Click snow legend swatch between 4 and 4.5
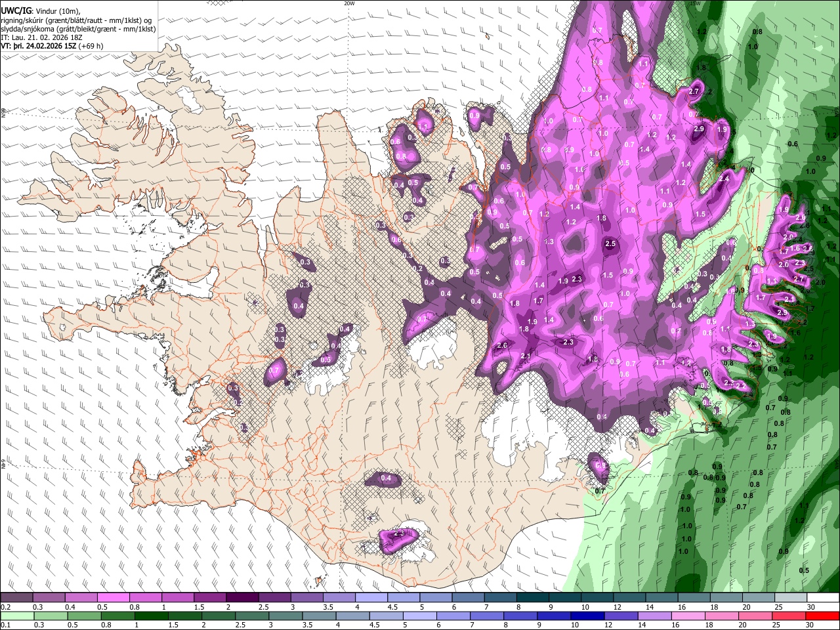Screen dimensions: 840x630 [371, 598]
